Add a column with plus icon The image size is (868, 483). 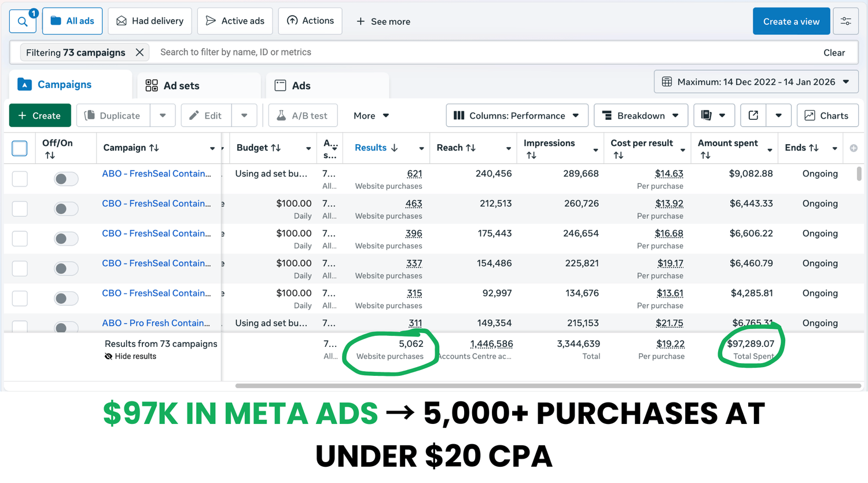tap(854, 148)
